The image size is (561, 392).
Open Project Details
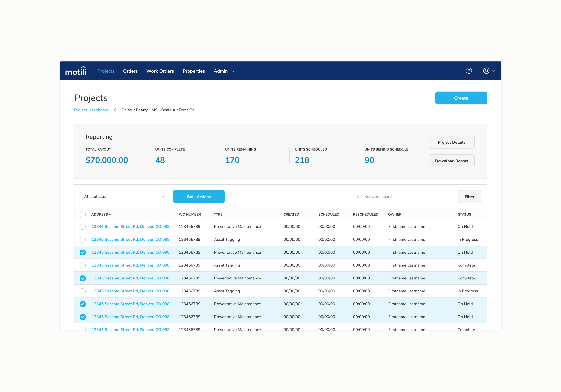(x=452, y=142)
